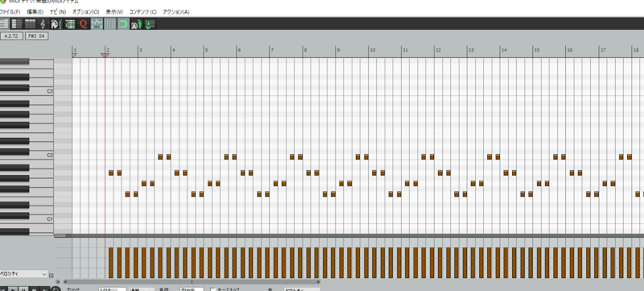Select the first note in measure 2
The width and height of the screenshot is (644, 291).
tap(111, 173)
